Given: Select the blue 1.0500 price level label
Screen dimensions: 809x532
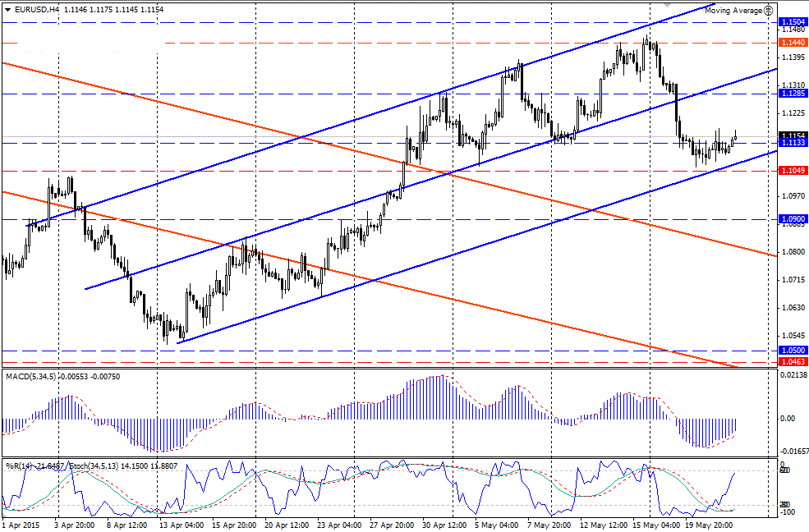Looking at the screenshot, I should [x=793, y=351].
